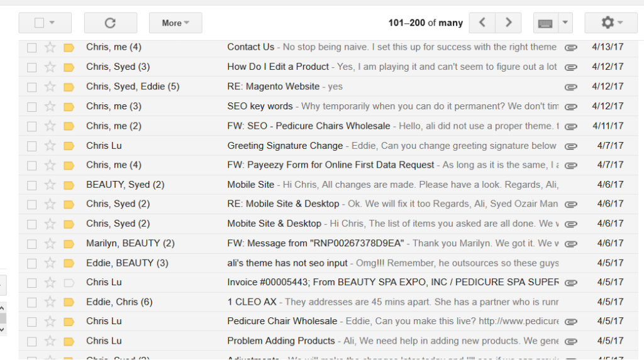Open the 'FW: Payeezy Form' conversation
Screen dimensions: 644x360
pyautogui.click(x=330, y=165)
